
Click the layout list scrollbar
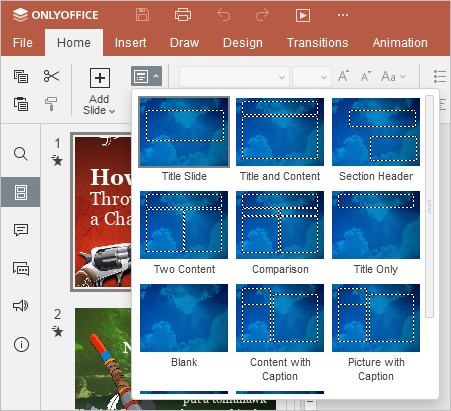click(429, 207)
